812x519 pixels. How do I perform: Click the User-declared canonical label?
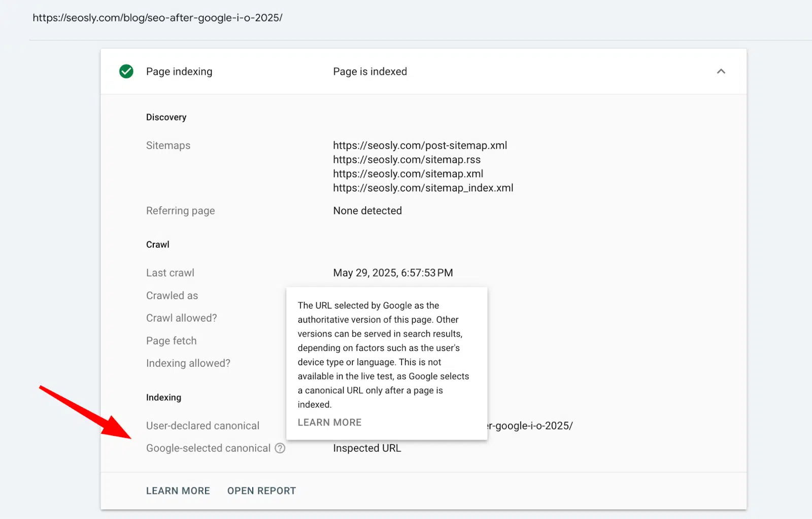pyautogui.click(x=202, y=426)
